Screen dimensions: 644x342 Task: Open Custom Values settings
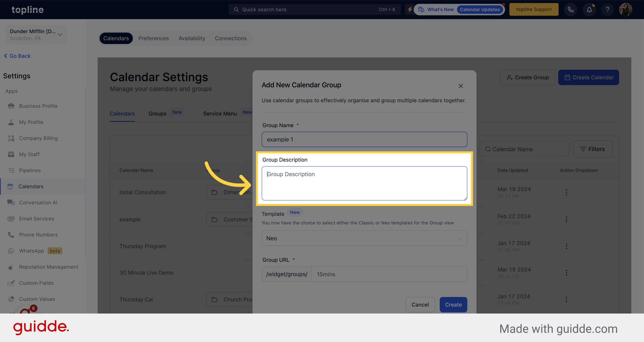pos(37,299)
